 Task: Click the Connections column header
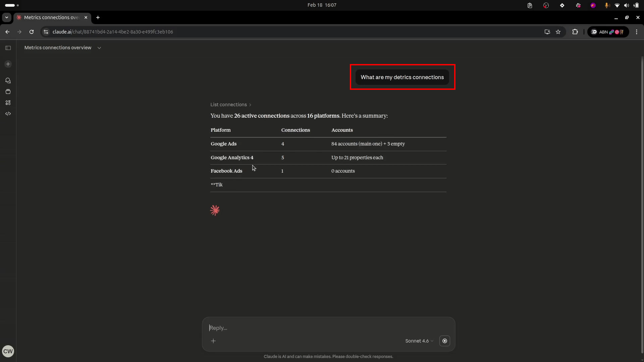296,130
